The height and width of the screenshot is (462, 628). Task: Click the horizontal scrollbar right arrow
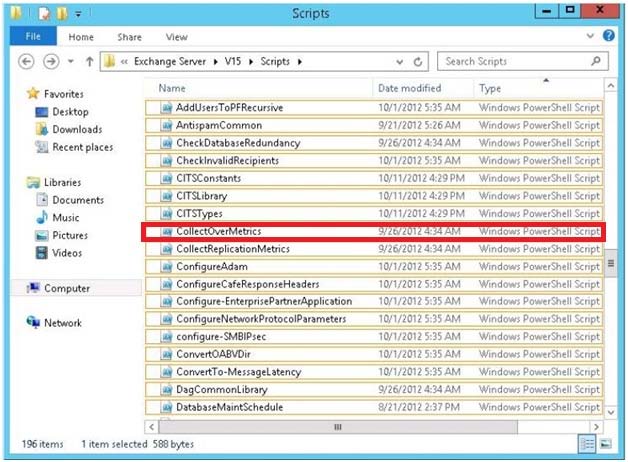pyautogui.click(x=596, y=427)
